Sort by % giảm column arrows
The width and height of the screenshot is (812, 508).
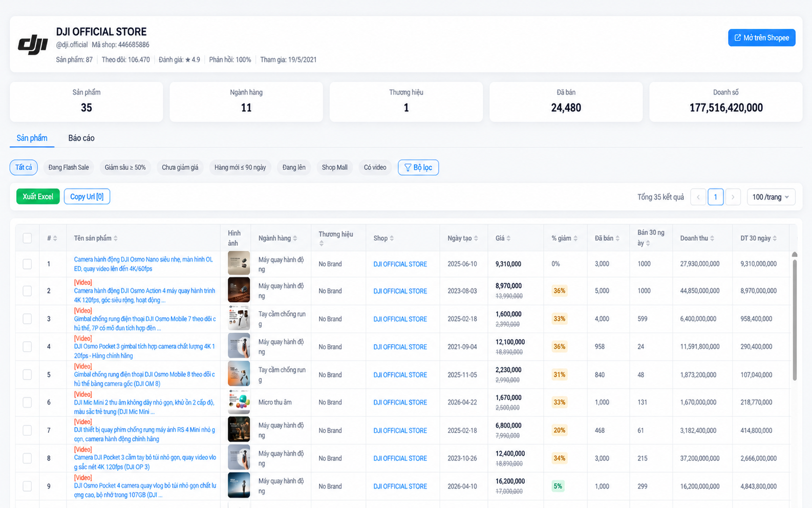(x=575, y=238)
